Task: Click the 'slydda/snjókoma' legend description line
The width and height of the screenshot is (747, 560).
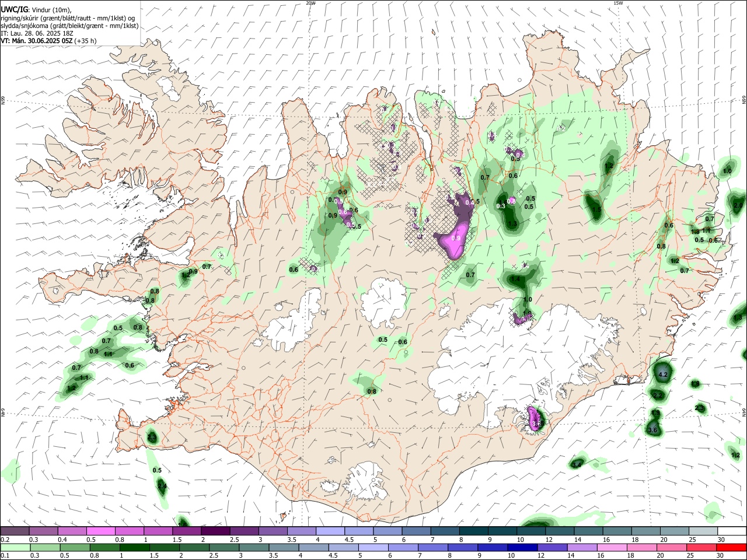Action: 69,25
